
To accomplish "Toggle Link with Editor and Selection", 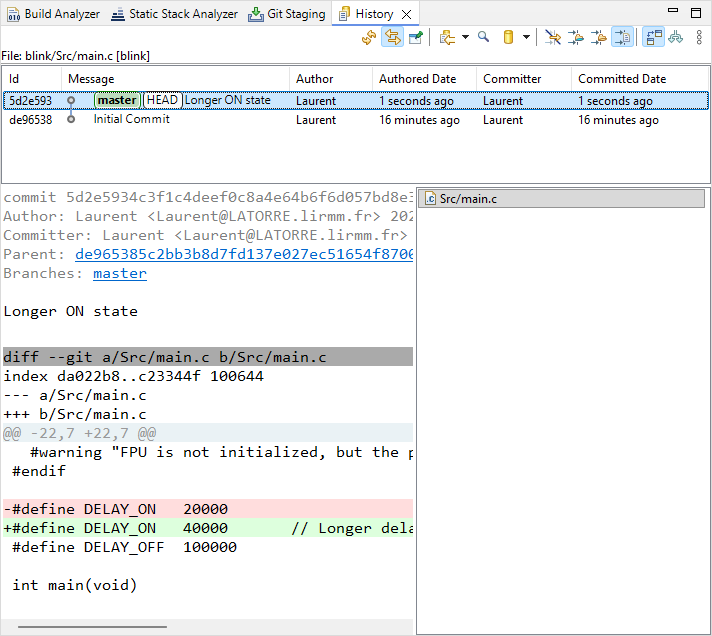I will [x=392, y=38].
